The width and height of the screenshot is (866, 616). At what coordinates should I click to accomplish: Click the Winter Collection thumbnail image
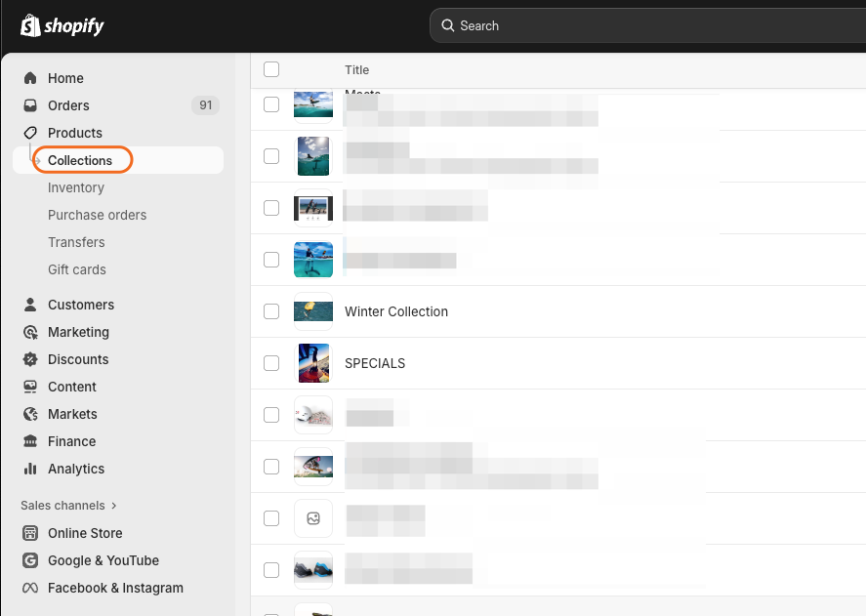[x=313, y=311]
